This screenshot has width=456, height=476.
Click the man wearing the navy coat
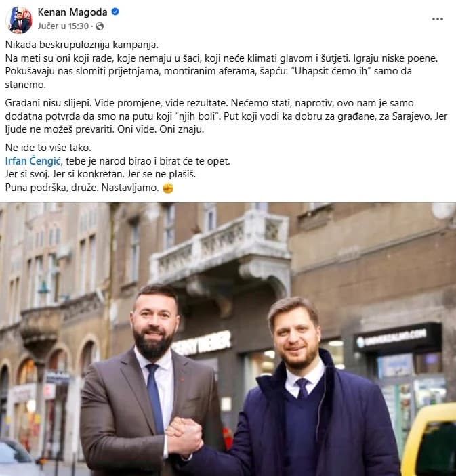[x=307, y=391]
